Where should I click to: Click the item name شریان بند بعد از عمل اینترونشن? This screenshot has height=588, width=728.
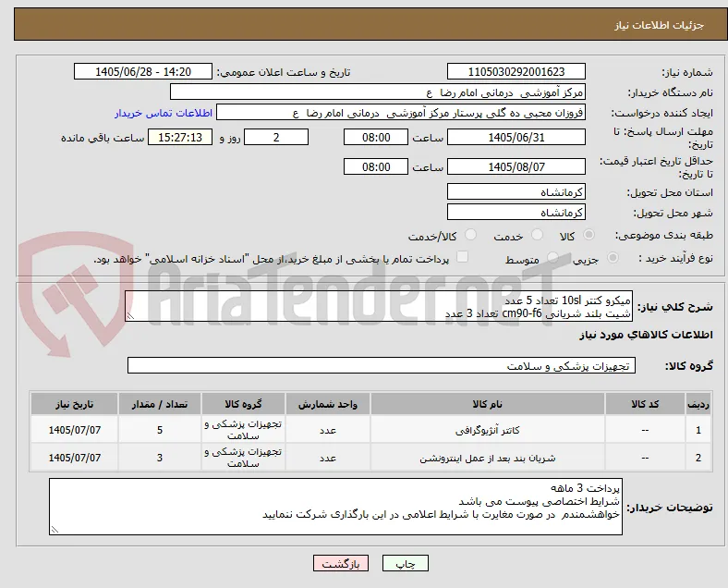tap(488, 458)
